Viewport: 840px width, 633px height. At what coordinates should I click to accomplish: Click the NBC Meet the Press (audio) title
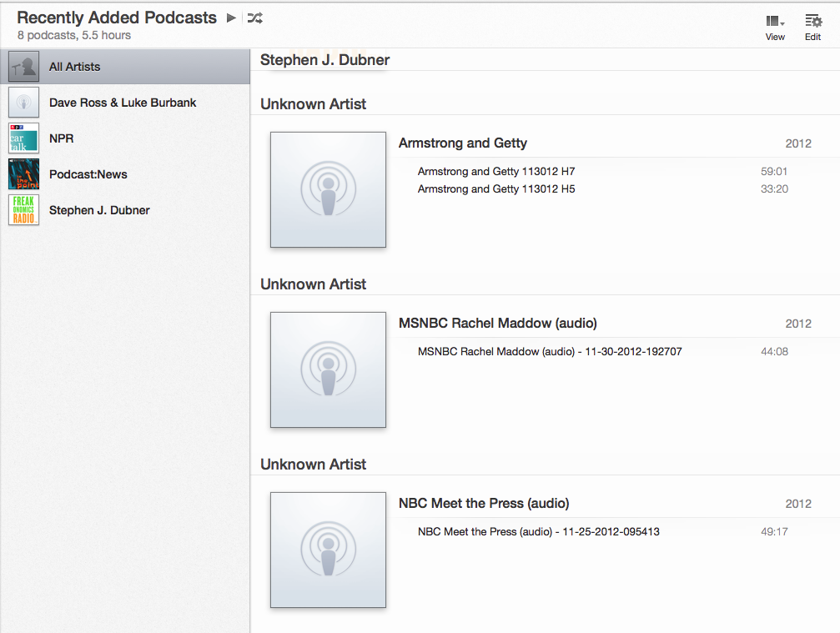[x=484, y=504]
